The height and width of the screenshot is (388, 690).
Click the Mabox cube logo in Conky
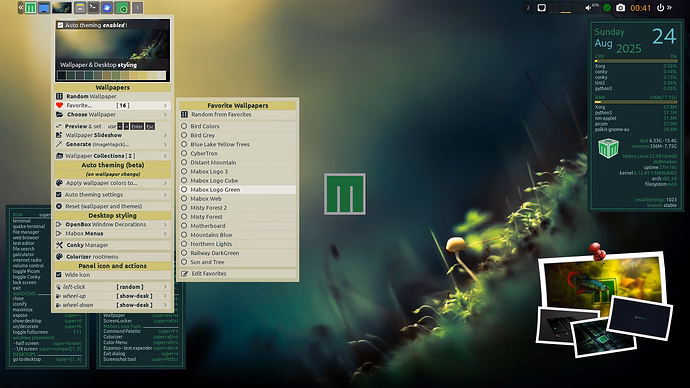coord(609,148)
